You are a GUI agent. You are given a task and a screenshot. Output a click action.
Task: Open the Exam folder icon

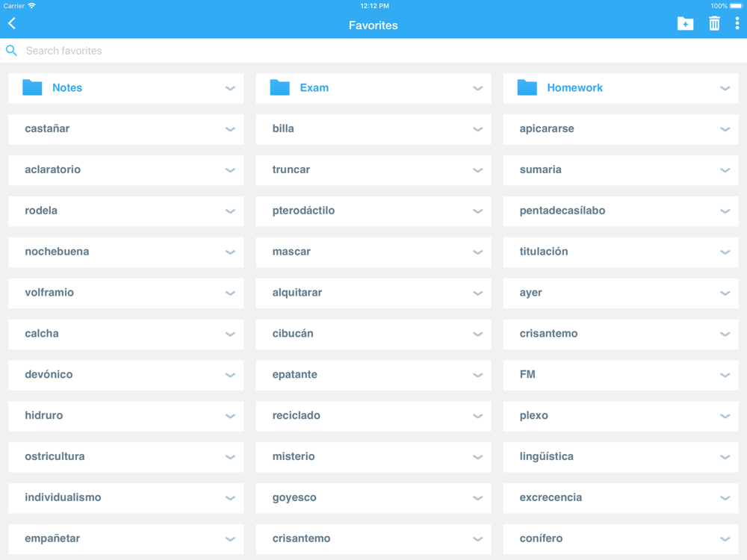click(x=279, y=87)
